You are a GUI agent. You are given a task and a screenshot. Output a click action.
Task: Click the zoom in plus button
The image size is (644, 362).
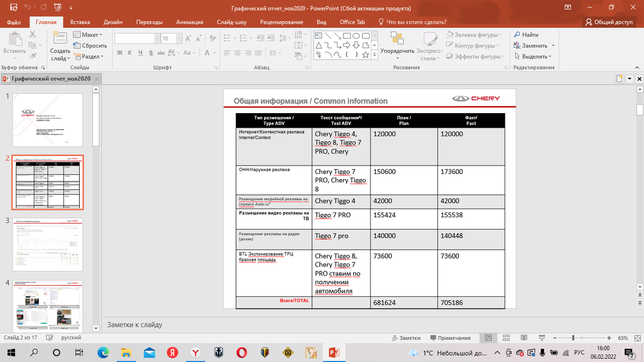[x=609, y=338]
